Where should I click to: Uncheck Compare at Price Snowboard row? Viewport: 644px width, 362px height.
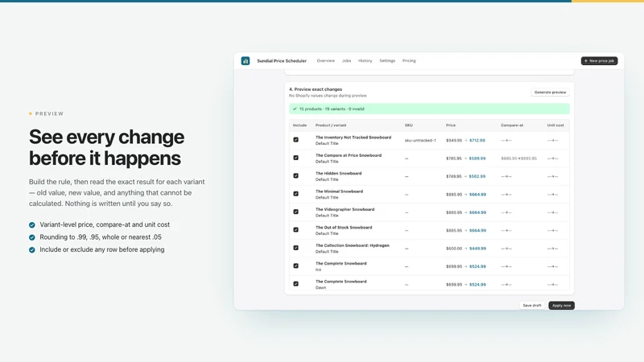pyautogui.click(x=295, y=158)
